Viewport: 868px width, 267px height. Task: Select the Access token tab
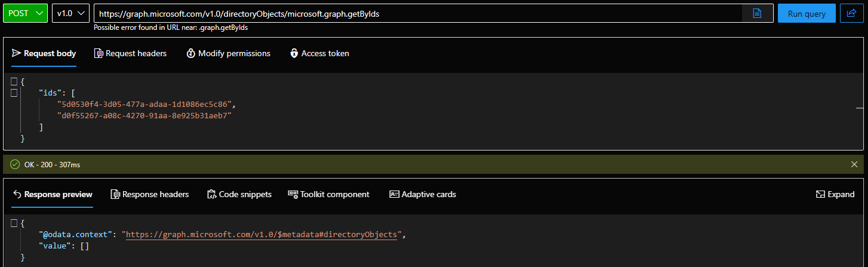coord(319,53)
